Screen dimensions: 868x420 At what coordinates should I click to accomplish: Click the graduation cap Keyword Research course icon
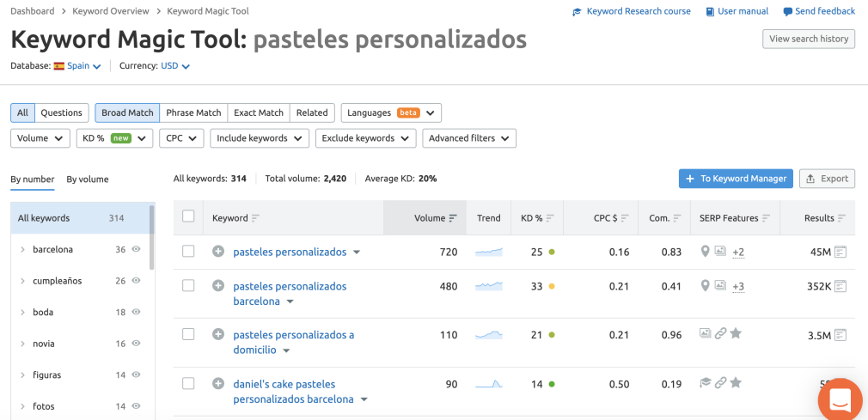point(577,12)
